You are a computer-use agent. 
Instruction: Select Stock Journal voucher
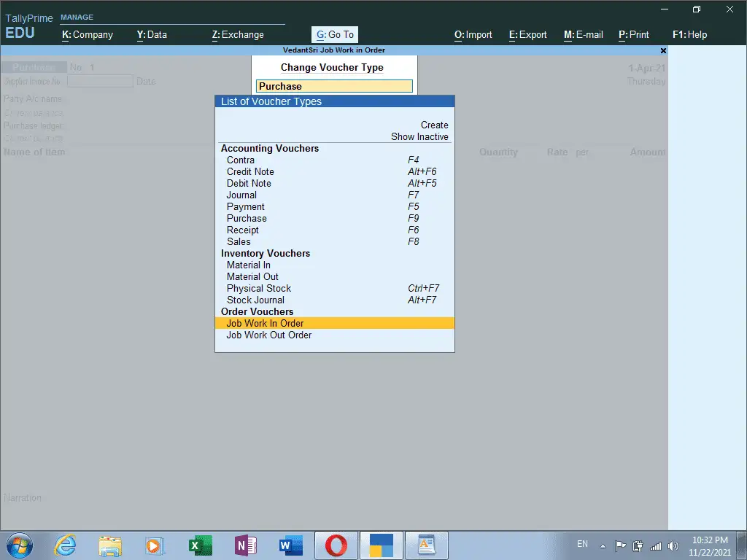click(x=334, y=300)
